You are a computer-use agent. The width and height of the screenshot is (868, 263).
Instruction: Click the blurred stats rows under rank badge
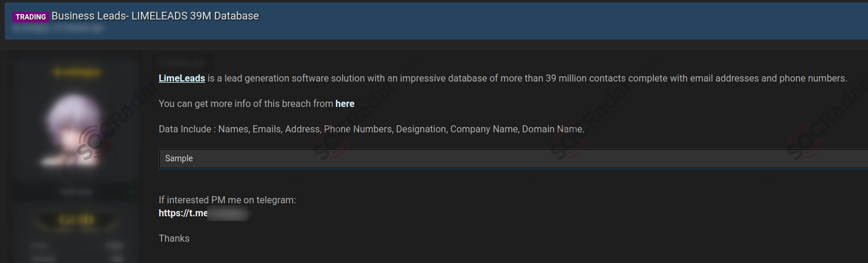(x=76, y=251)
